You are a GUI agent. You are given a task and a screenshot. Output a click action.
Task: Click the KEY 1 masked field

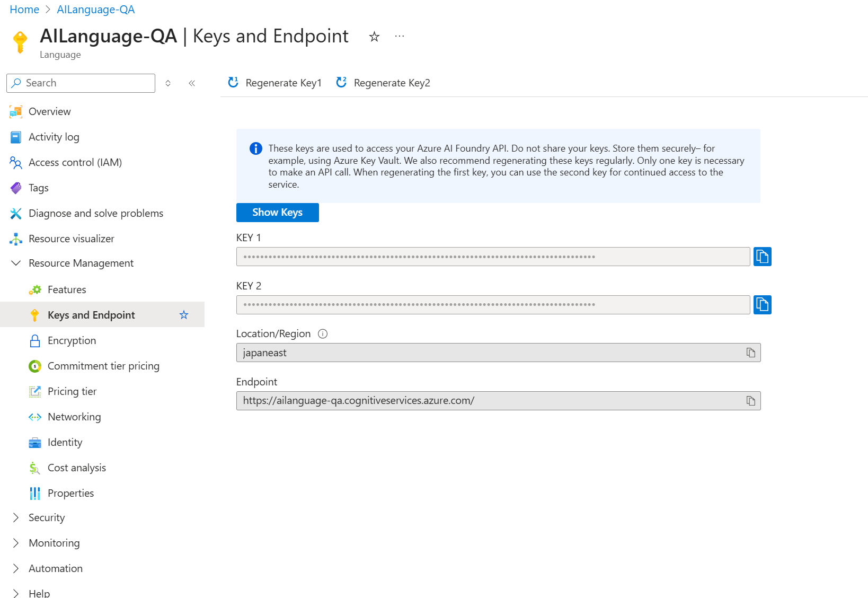pos(493,257)
